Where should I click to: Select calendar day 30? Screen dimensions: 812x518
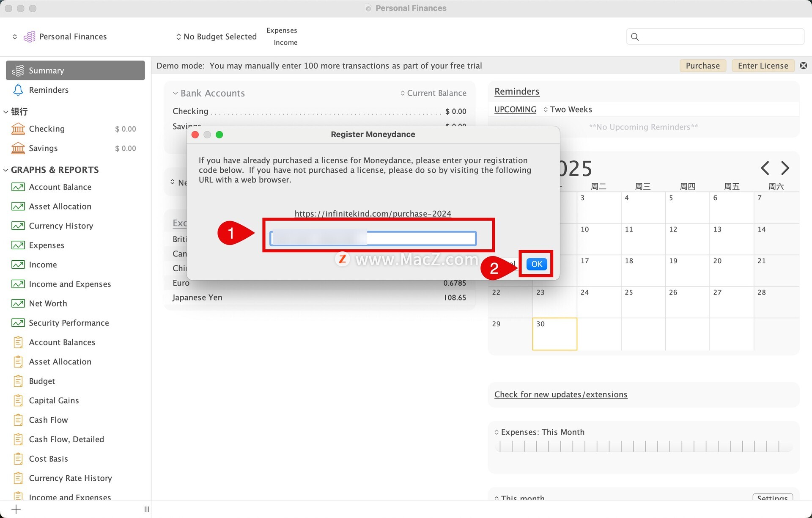point(554,334)
